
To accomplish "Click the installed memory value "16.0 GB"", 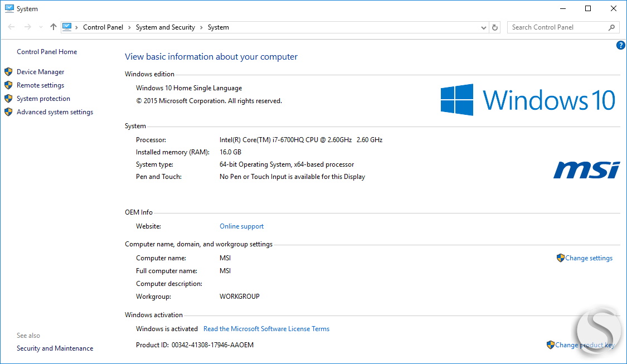I will click(x=230, y=152).
